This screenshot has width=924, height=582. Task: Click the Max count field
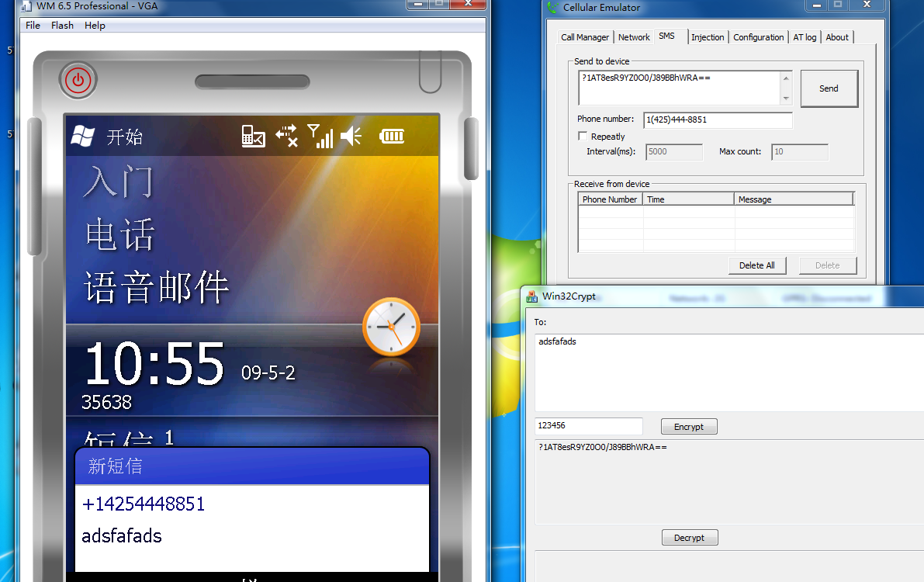800,151
